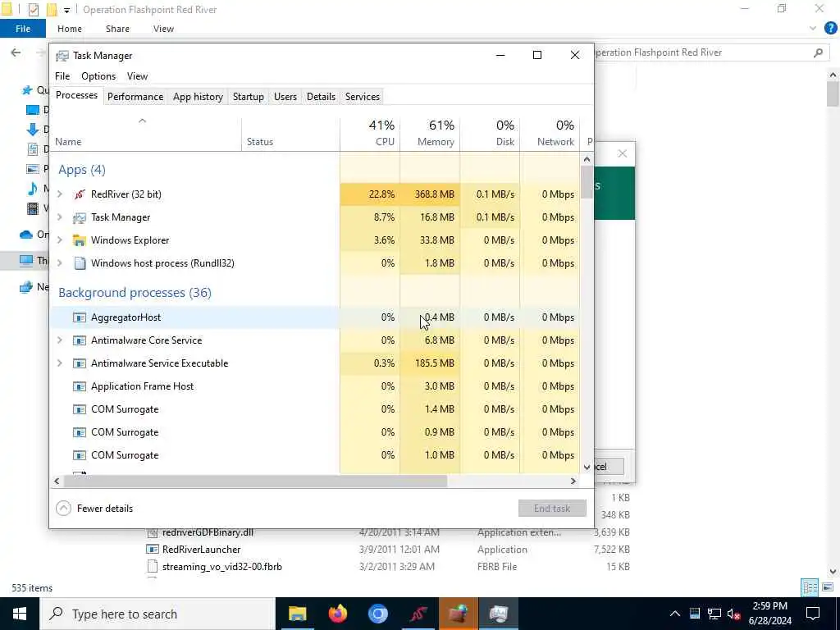
Task: Select redriverGDFBinary.dll in Explorer
Action: pos(208,532)
